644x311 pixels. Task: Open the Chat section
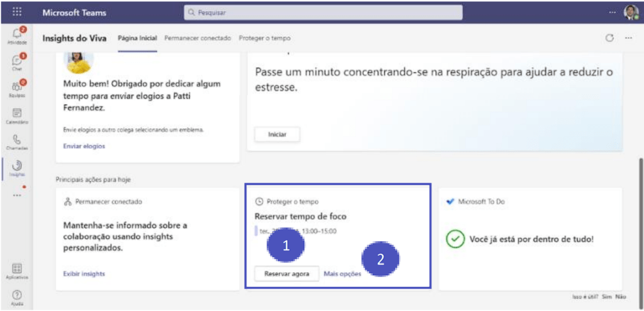[17, 63]
